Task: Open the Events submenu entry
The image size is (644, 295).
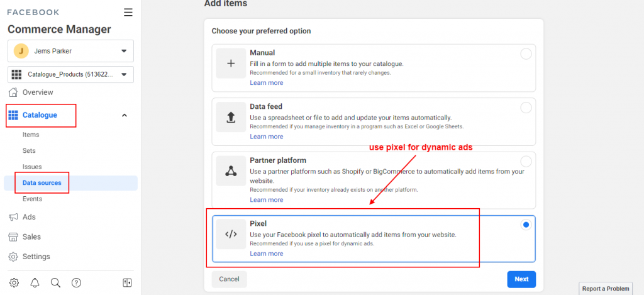Action: click(33, 199)
